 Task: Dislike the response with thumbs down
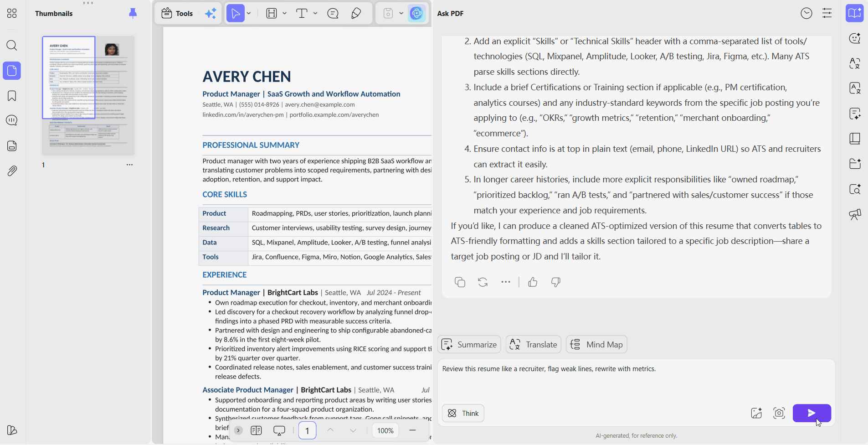(555, 282)
